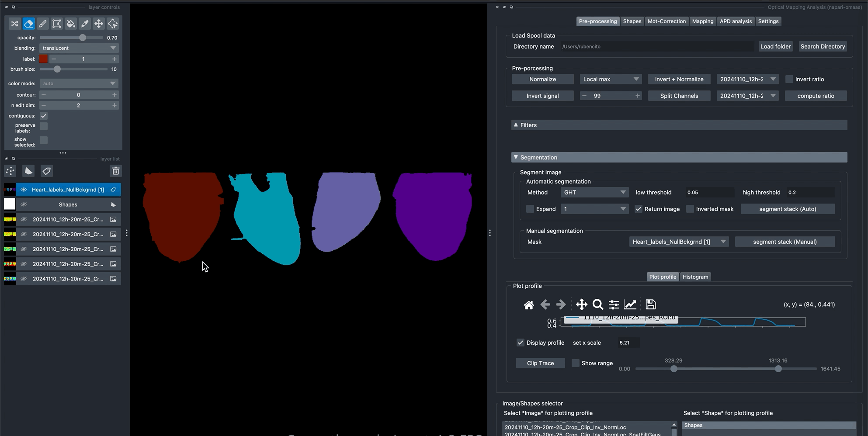Click the Search Directory button
868x436 pixels.
coord(823,46)
